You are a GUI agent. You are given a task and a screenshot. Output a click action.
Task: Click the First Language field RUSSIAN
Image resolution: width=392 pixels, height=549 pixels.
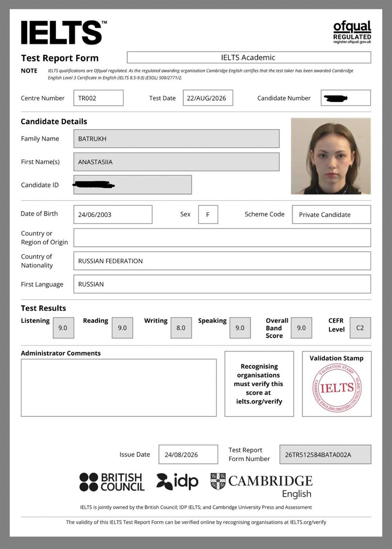[x=222, y=284]
